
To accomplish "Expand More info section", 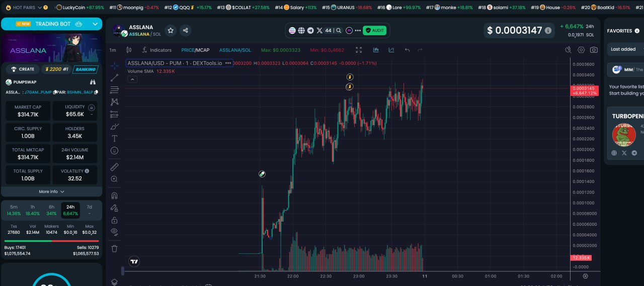I will click(x=52, y=192).
